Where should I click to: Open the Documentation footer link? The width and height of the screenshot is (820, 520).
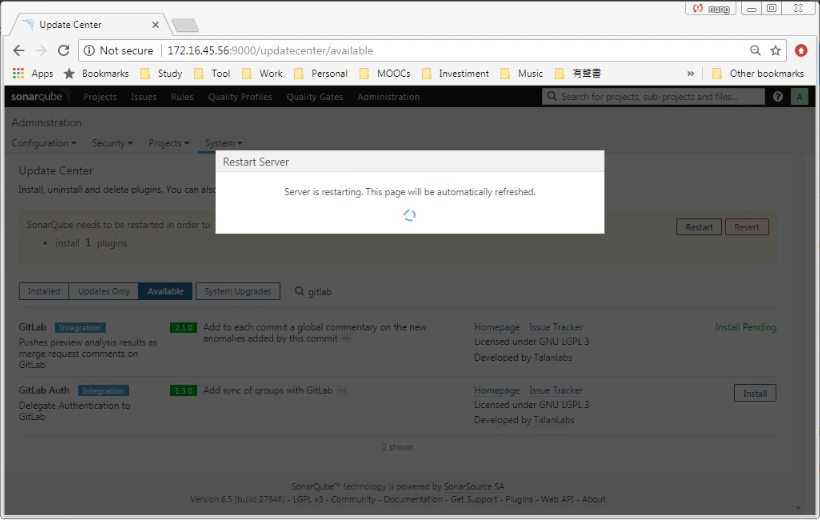coord(413,500)
